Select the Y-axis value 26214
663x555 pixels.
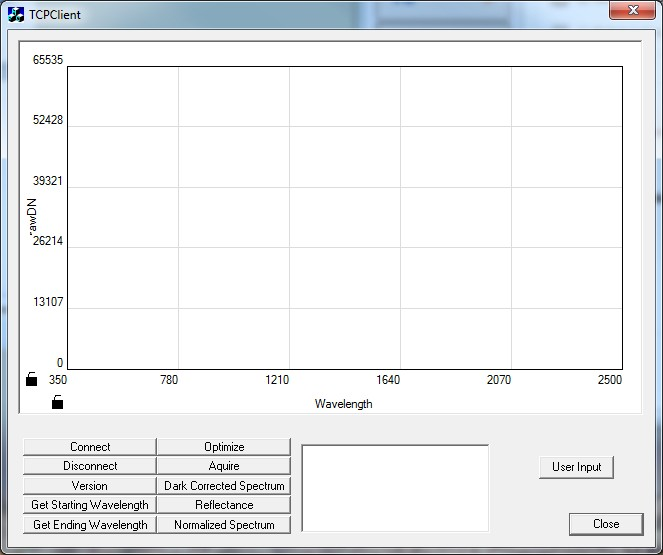pyautogui.click(x=48, y=241)
